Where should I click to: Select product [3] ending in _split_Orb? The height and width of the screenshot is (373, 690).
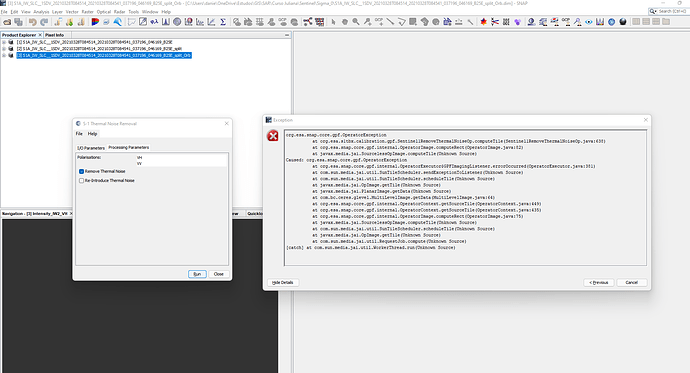pyautogui.click(x=104, y=55)
